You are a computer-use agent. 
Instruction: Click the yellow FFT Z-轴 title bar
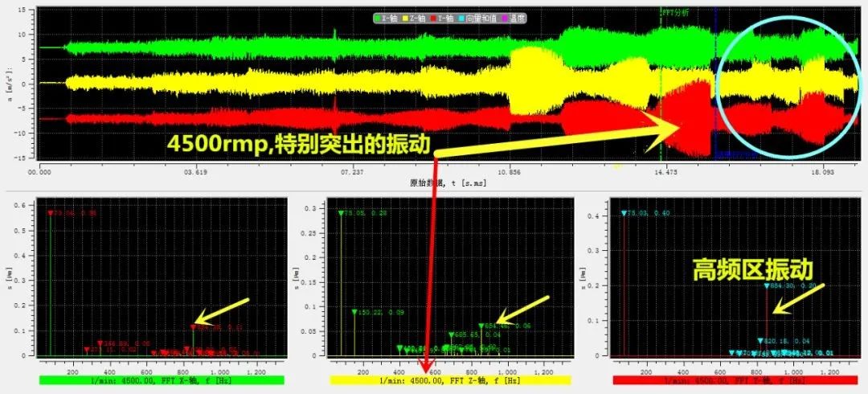pyautogui.click(x=450, y=380)
